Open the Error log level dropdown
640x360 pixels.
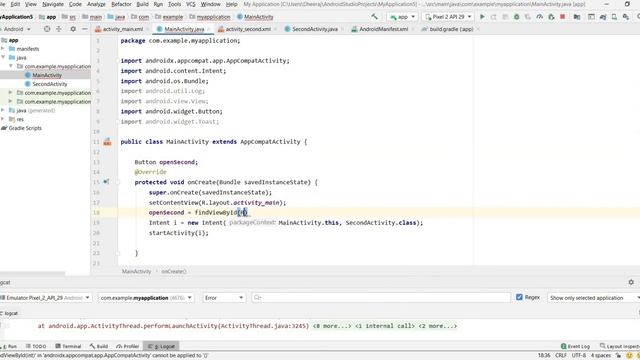pos(224,298)
